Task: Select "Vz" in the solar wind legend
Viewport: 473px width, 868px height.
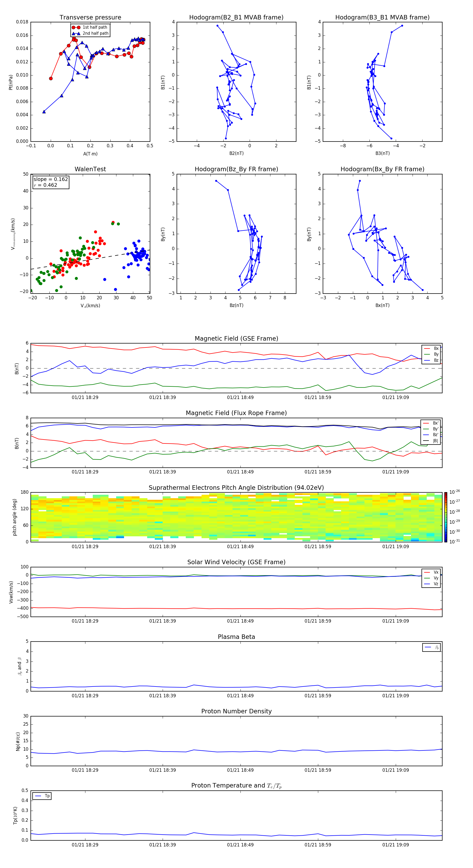Action: (431, 584)
